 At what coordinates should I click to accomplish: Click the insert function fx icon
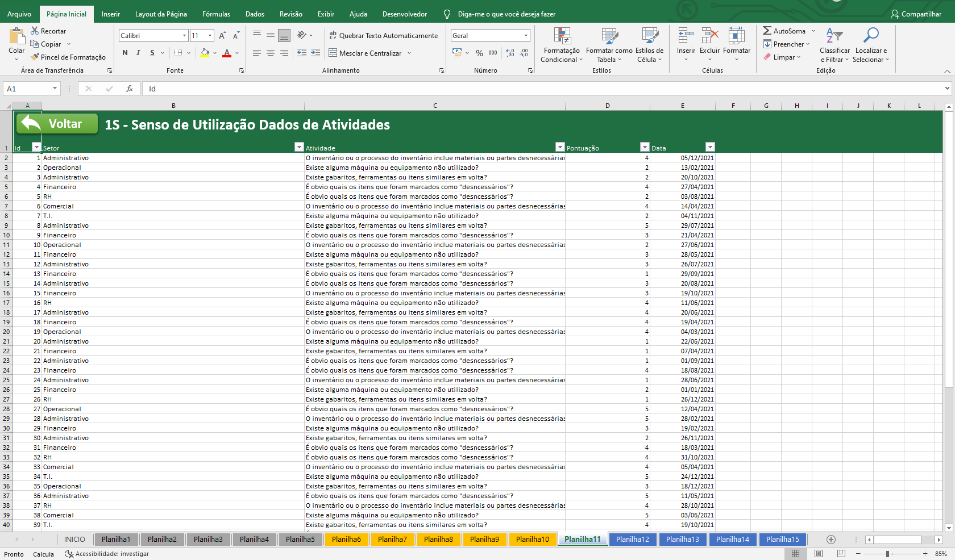pos(130,89)
